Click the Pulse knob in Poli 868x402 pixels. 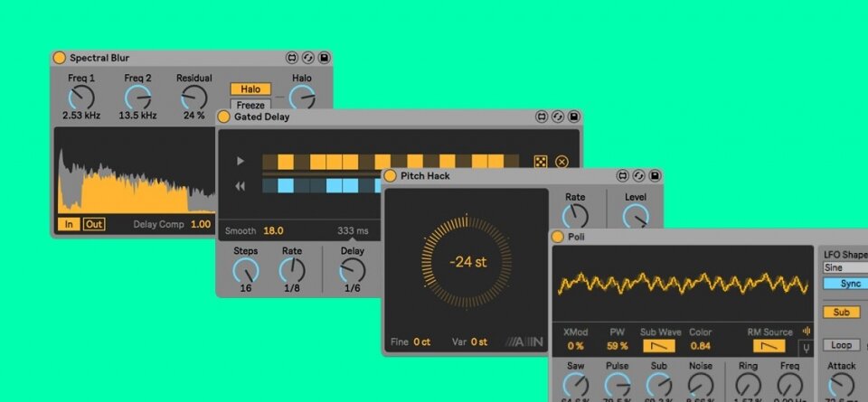click(618, 385)
